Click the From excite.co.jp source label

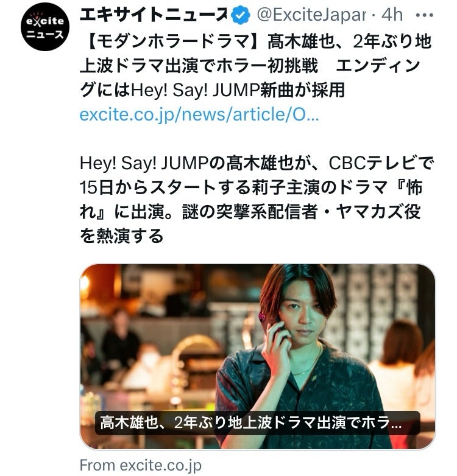140,465
